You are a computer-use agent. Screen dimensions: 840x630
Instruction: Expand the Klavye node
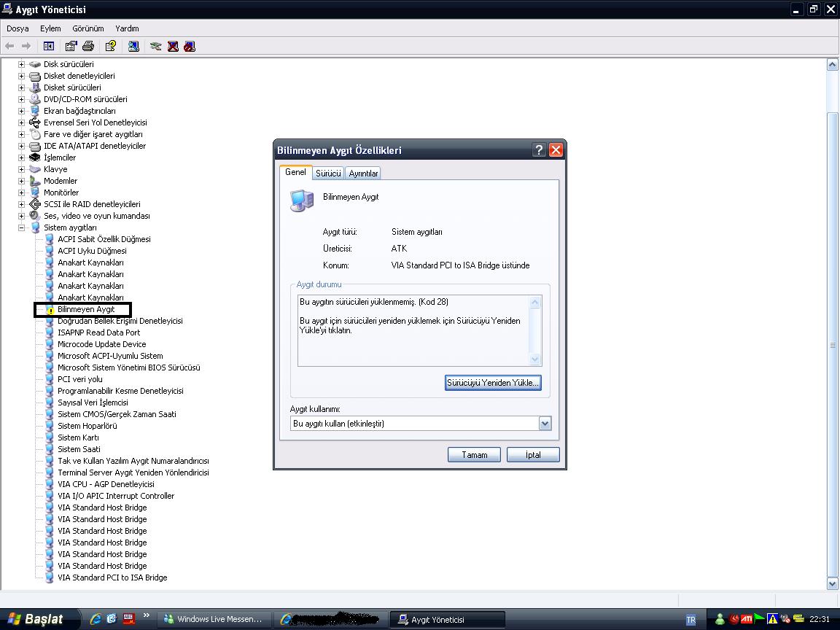click(x=21, y=169)
